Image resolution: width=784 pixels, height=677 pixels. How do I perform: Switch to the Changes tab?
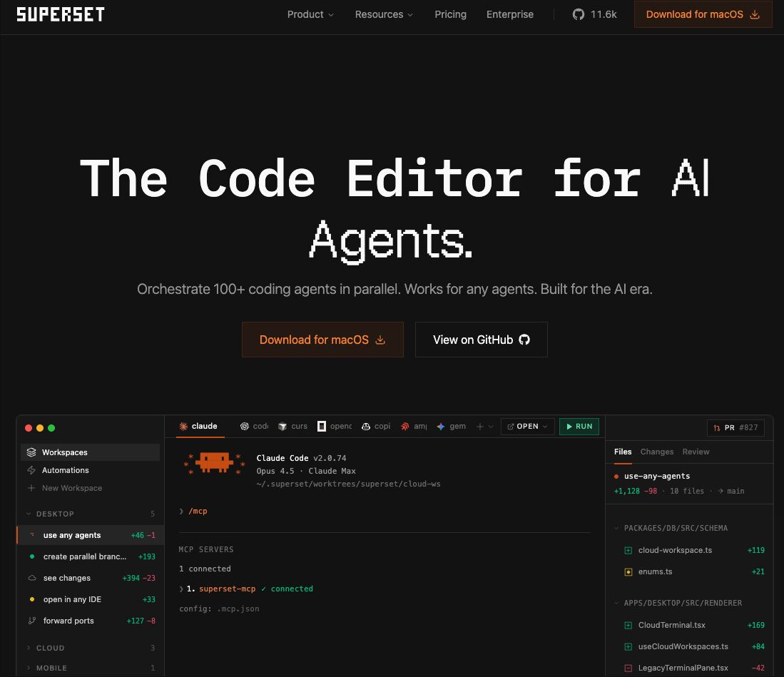click(x=656, y=452)
